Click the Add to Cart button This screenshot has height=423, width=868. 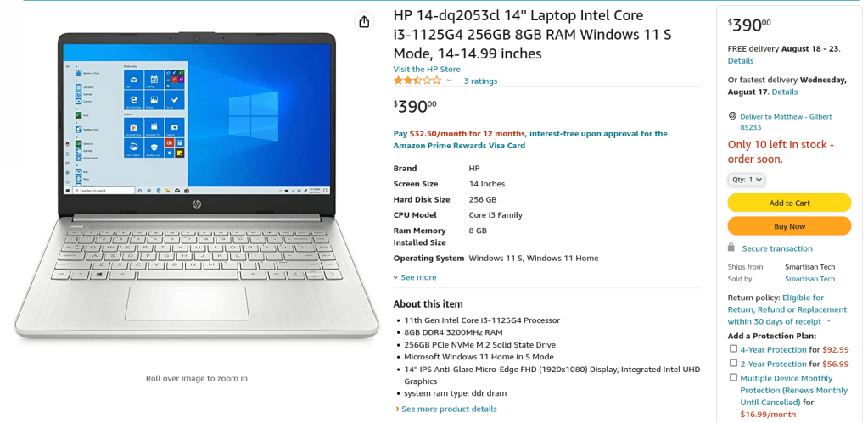tap(789, 203)
